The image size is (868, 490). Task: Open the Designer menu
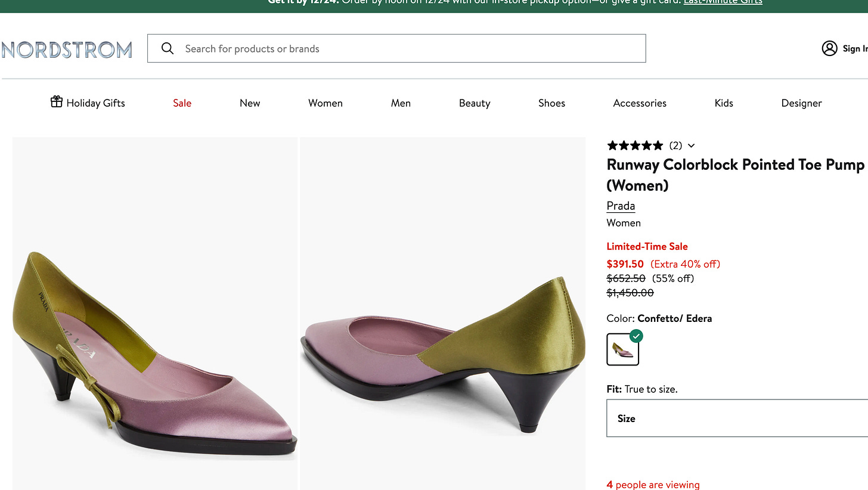[801, 103]
